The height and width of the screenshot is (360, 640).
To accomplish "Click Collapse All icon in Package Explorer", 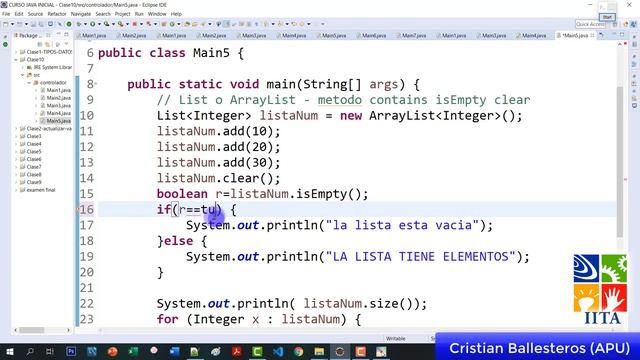I will point(40,44).
